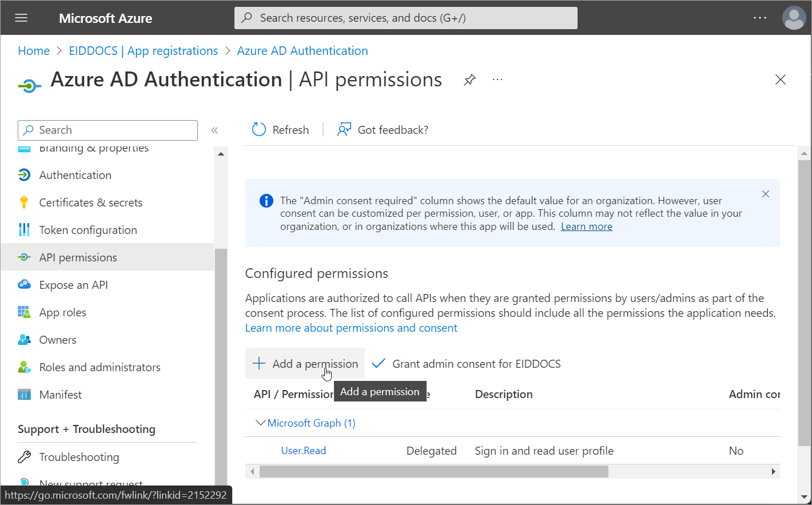Open Roles and administrators
The width and height of the screenshot is (812, 505).
coord(99,367)
